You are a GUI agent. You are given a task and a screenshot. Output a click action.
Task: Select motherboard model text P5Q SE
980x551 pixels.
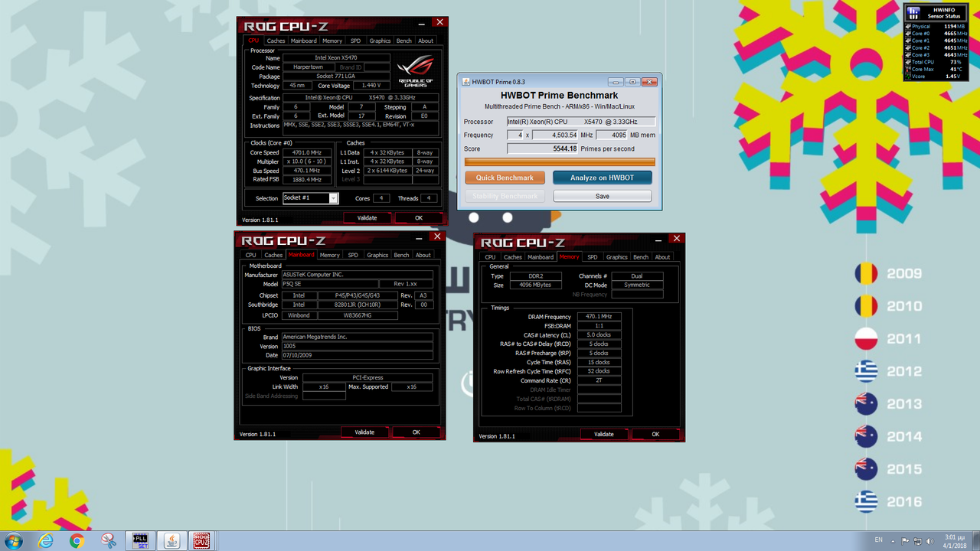tap(292, 284)
